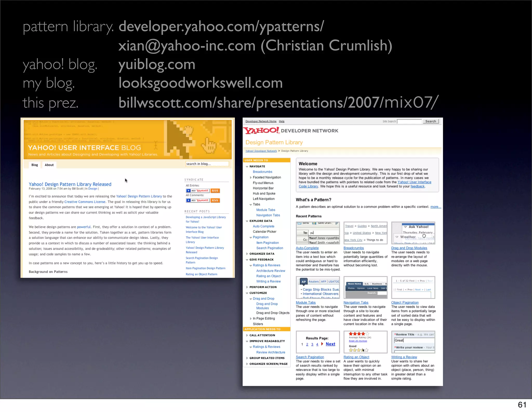This screenshot has height=412, width=532.
Task: Click My Yahoo badge under All Entries
Action: click(x=197, y=191)
